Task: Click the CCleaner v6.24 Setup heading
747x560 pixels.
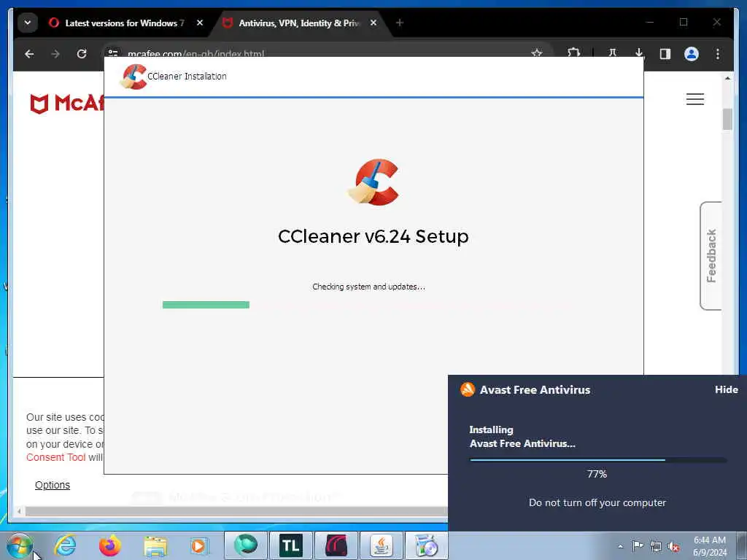Action: coord(373,236)
